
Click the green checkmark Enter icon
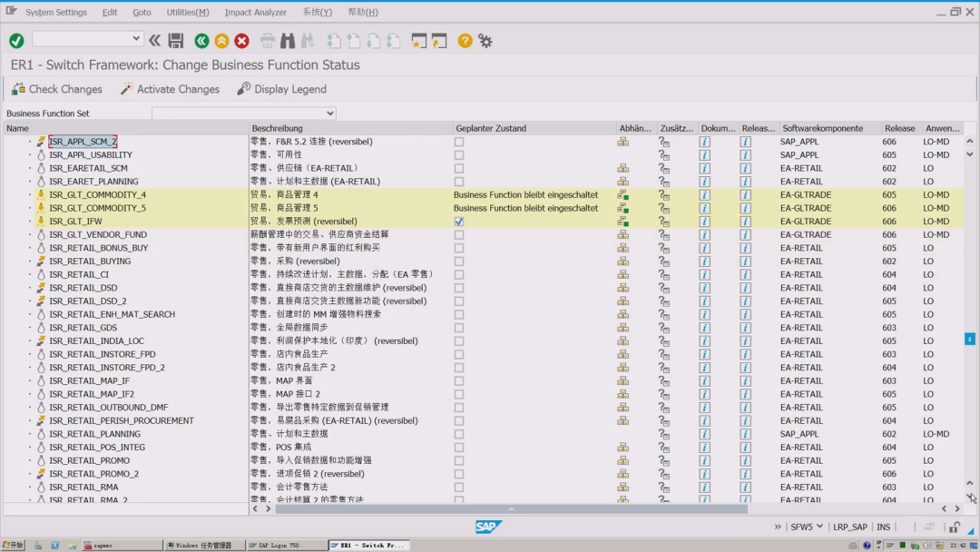(x=16, y=41)
